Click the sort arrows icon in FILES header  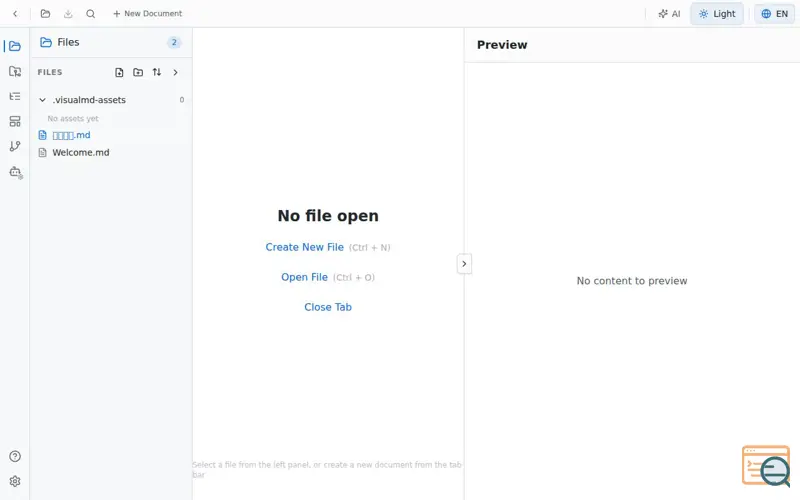(x=157, y=72)
